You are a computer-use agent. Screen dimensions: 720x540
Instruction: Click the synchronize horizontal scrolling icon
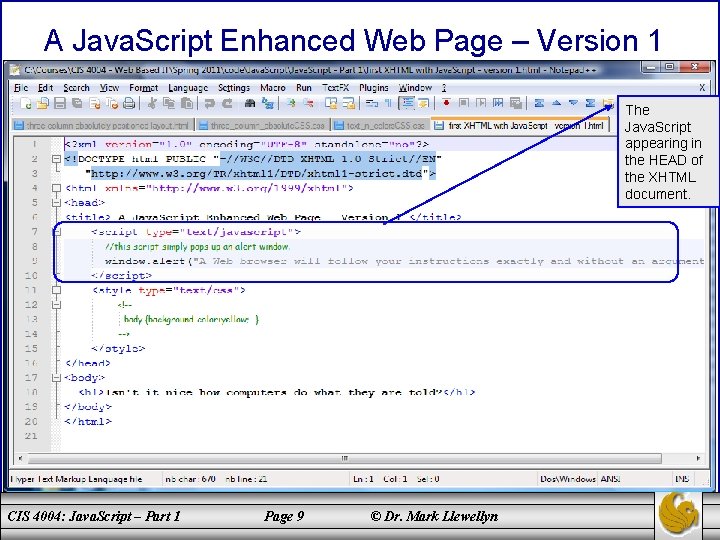[x=349, y=103]
